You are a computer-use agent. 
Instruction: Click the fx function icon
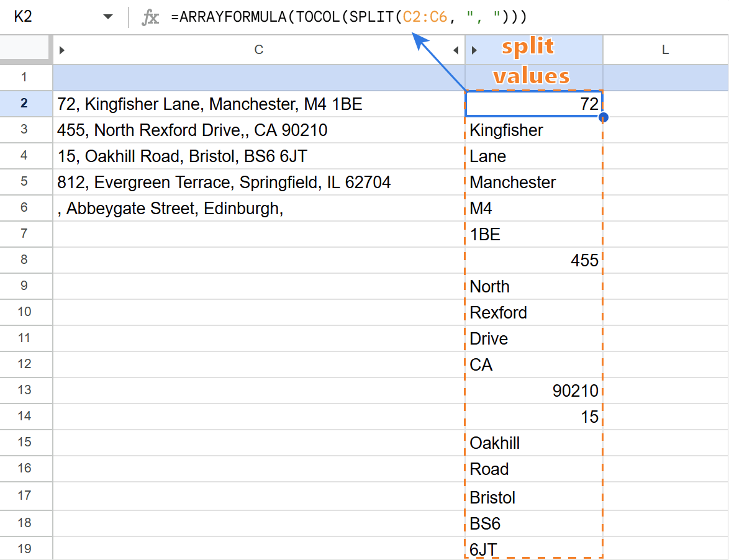(150, 17)
